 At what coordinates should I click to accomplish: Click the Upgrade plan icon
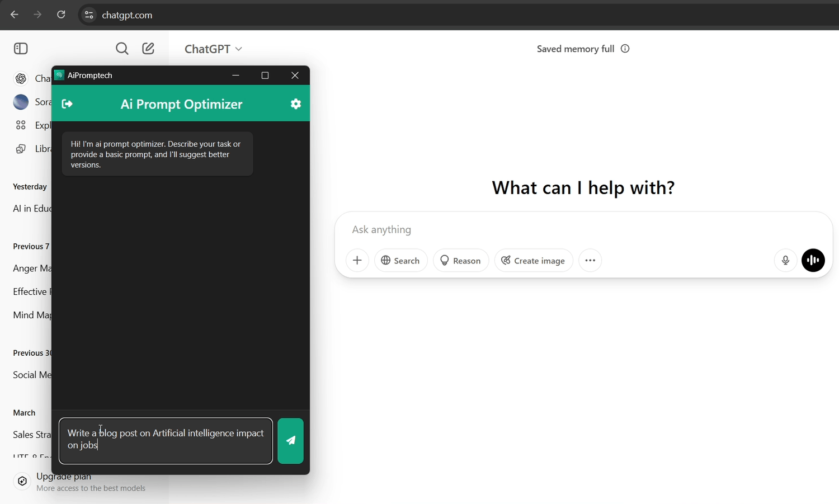pos(22,481)
